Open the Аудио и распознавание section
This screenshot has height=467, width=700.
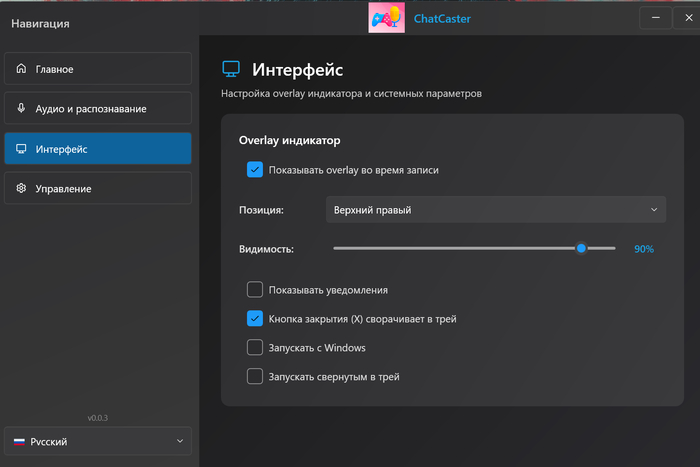coord(97,108)
